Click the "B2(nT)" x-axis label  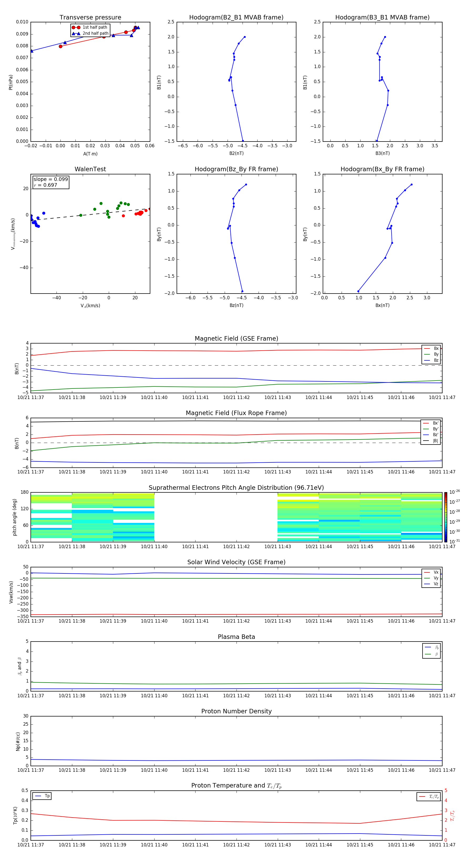[x=236, y=153]
